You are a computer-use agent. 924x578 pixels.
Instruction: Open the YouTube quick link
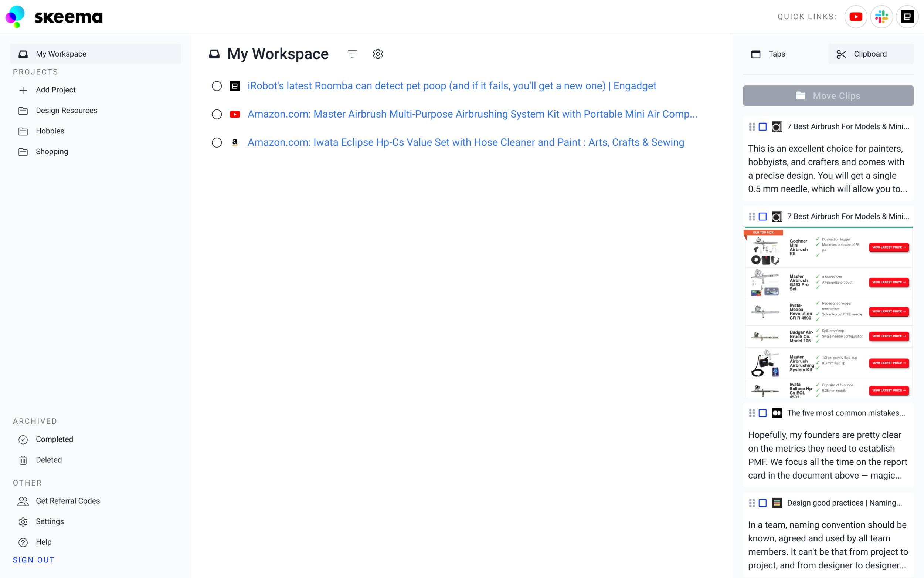pyautogui.click(x=856, y=16)
